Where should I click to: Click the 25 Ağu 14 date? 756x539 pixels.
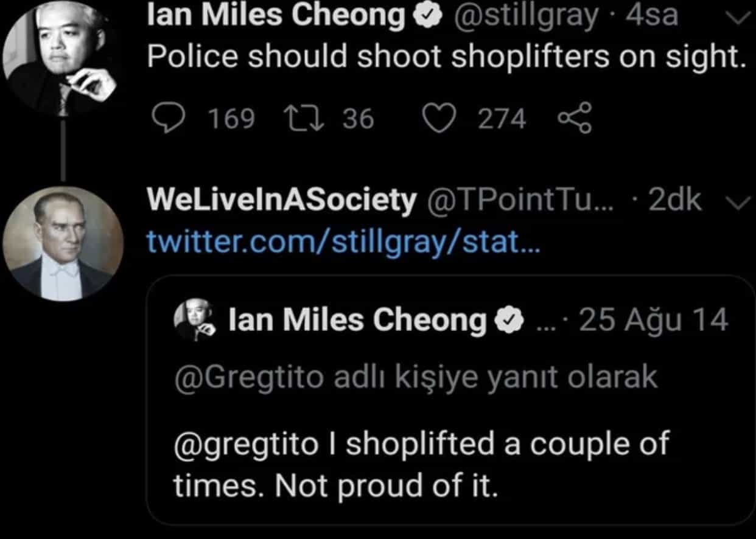pos(653,321)
